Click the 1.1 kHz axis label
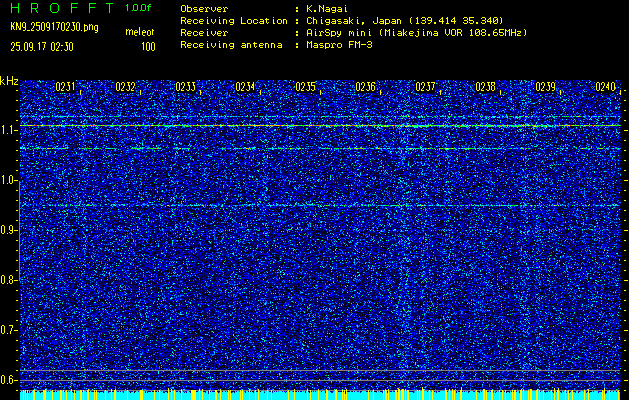Viewport: 629px width, 400px height. tap(8, 130)
